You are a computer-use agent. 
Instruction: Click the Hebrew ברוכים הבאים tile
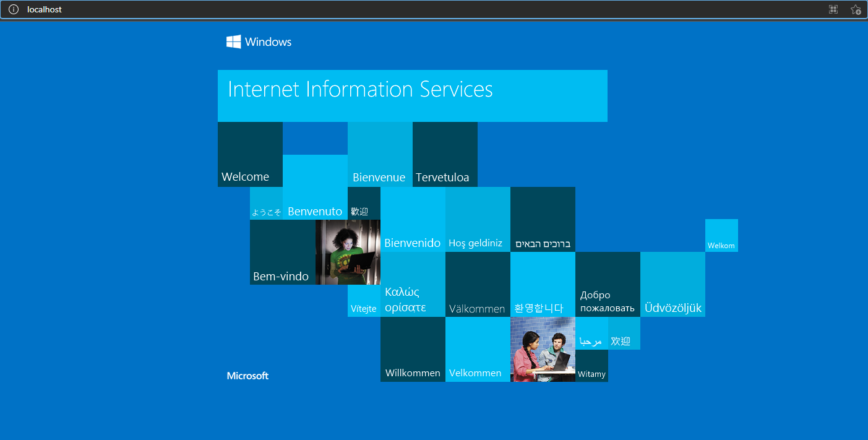tap(543, 219)
